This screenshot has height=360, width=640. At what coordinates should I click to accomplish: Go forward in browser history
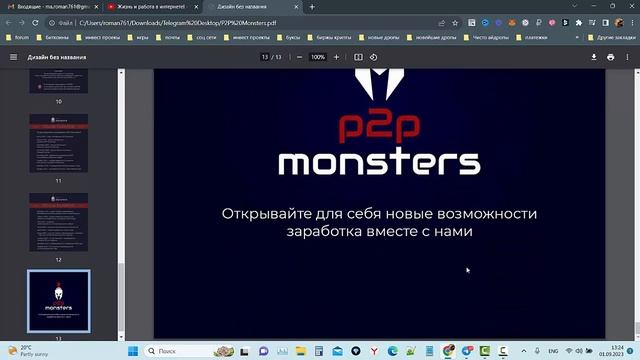22,23
